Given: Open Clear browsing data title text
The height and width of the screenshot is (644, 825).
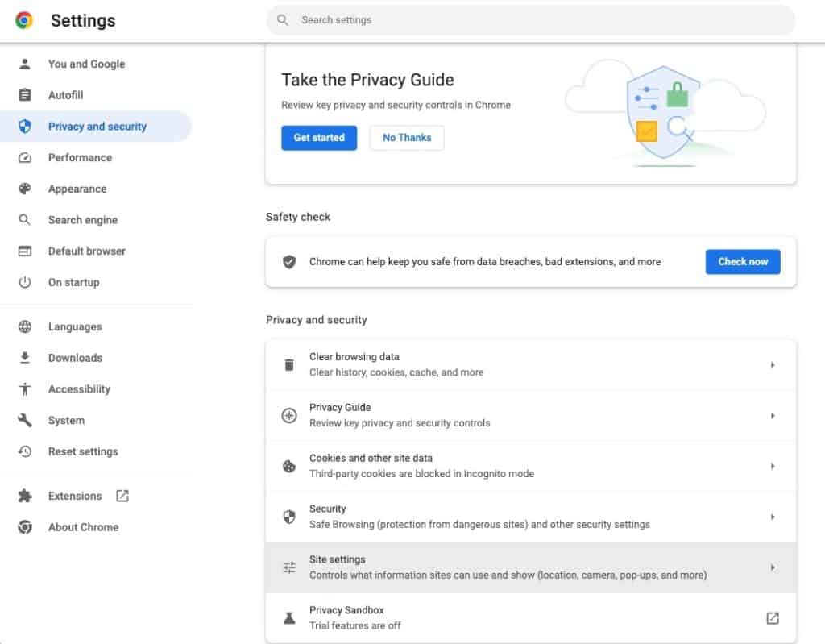Looking at the screenshot, I should (x=354, y=357).
